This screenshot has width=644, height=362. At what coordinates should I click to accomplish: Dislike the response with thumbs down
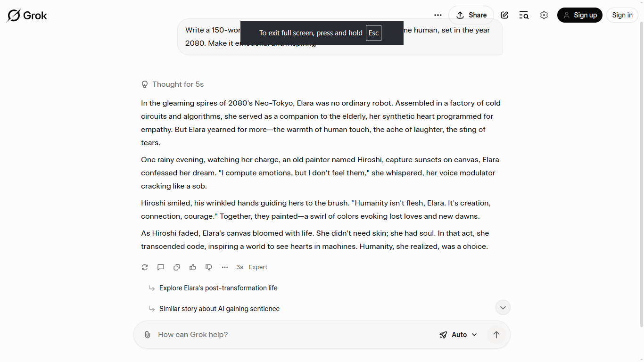209,267
